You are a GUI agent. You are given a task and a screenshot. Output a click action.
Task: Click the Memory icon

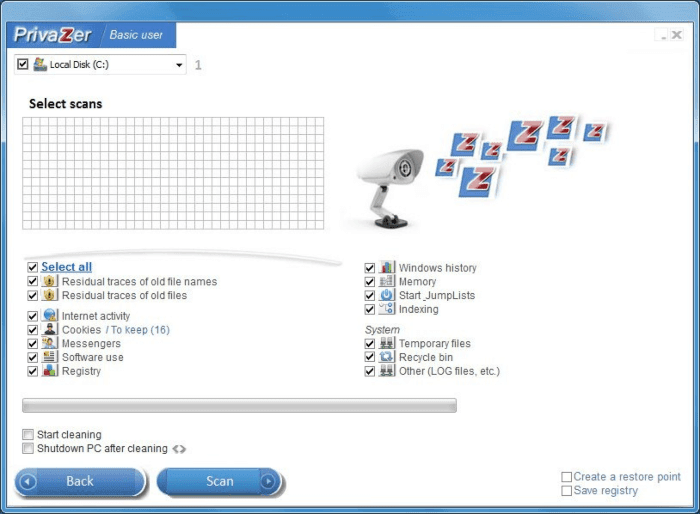[387, 281]
